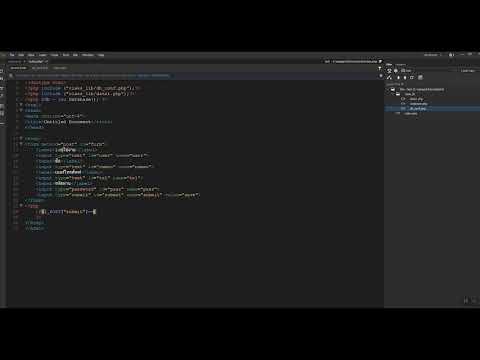Collapse the head tag code fold arrow
Image resolution: width=480 pixels, height=360 pixels.
(21, 110)
